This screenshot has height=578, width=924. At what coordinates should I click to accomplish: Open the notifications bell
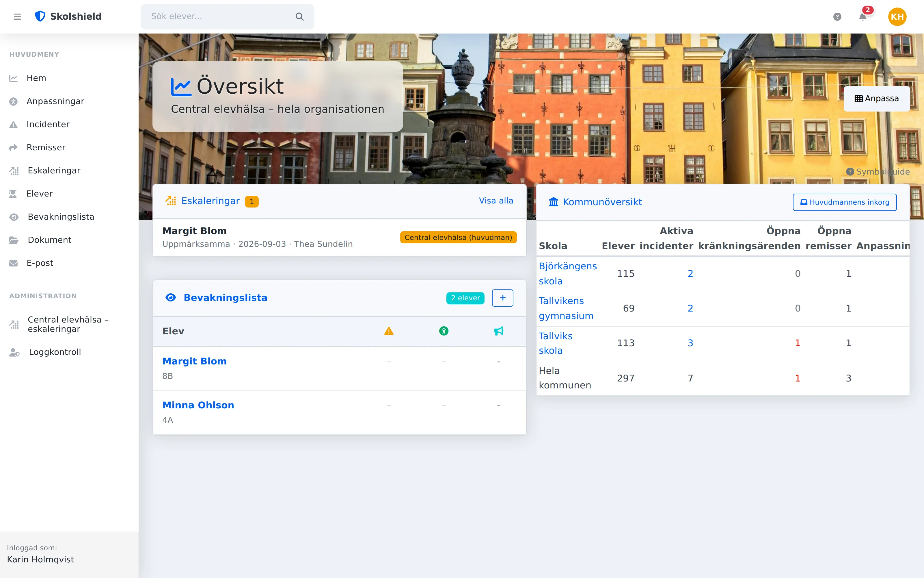pyautogui.click(x=863, y=16)
